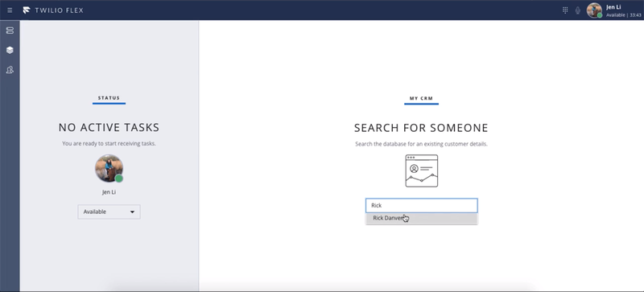This screenshot has height=292, width=644.
Task: Click the green availability indicator on avatar
Action: coord(119,179)
